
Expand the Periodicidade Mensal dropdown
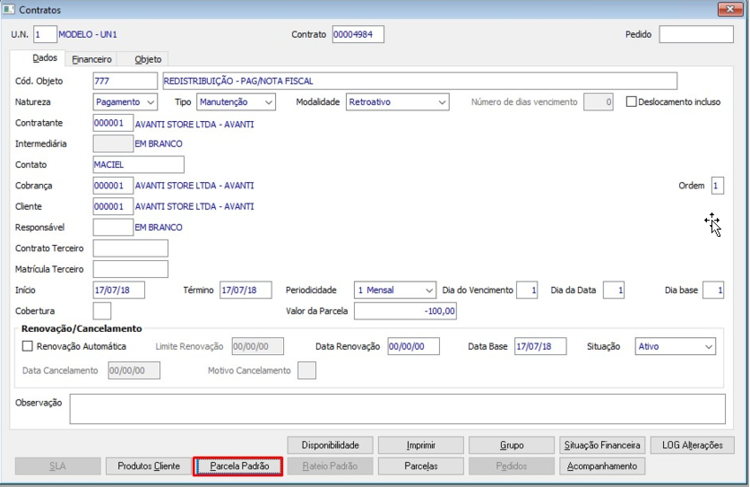click(395, 290)
